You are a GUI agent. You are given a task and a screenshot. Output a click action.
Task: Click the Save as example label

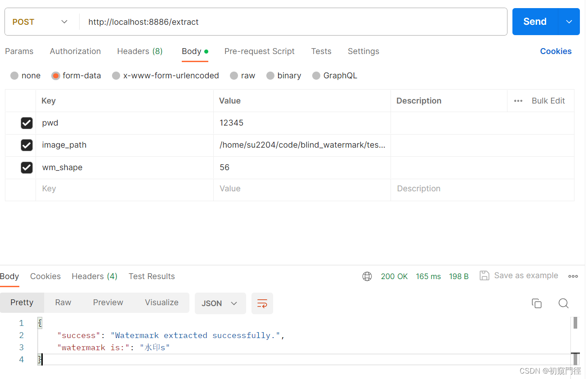526,275
